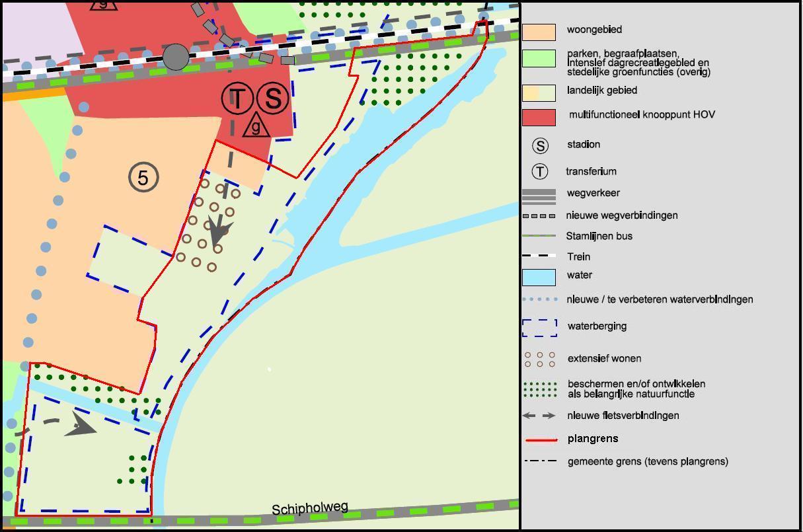
Task: Click the stadion S legend icon
Action: click(x=540, y=146)
